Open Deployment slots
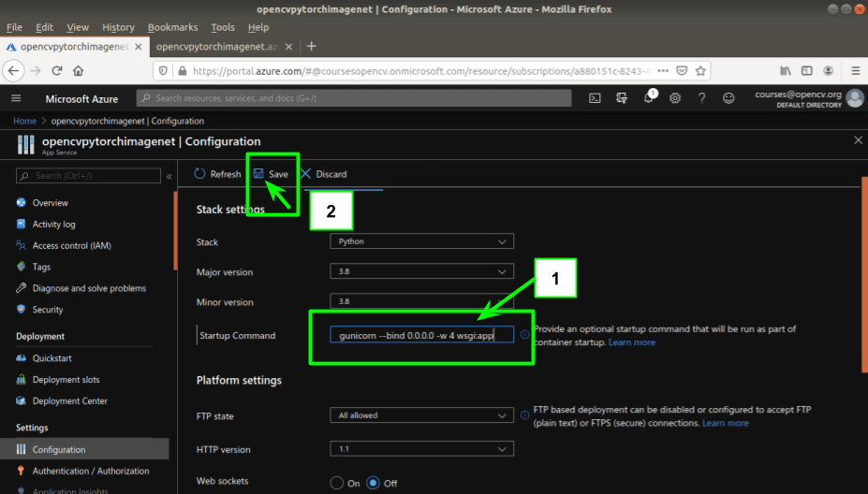This screenshot has height=494, width=868. 66,380
